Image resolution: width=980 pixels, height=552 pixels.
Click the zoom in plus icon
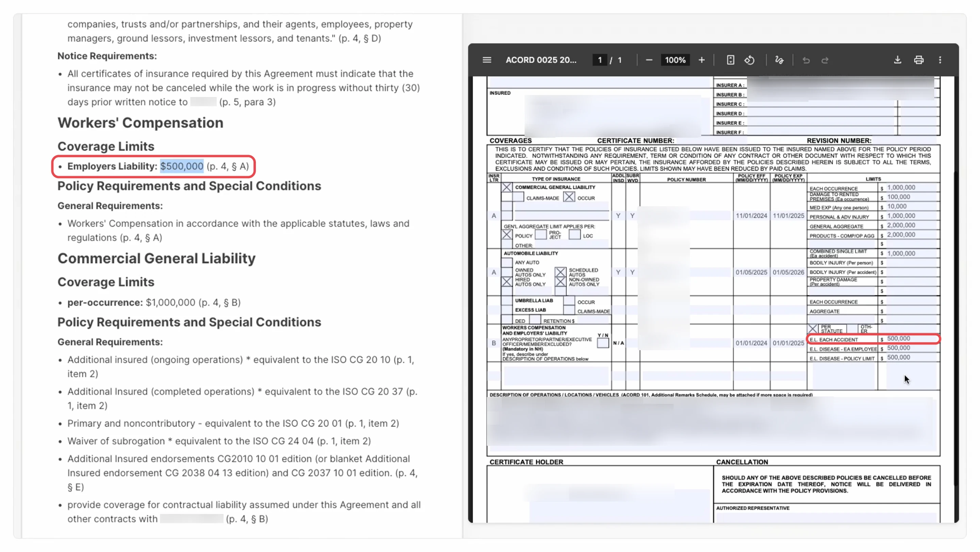click(702, 60)
